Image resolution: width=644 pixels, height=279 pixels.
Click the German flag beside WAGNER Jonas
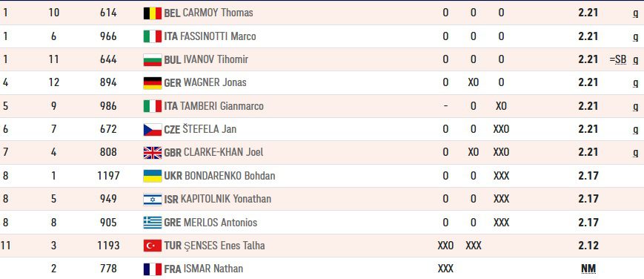click(x=153, y=82)
